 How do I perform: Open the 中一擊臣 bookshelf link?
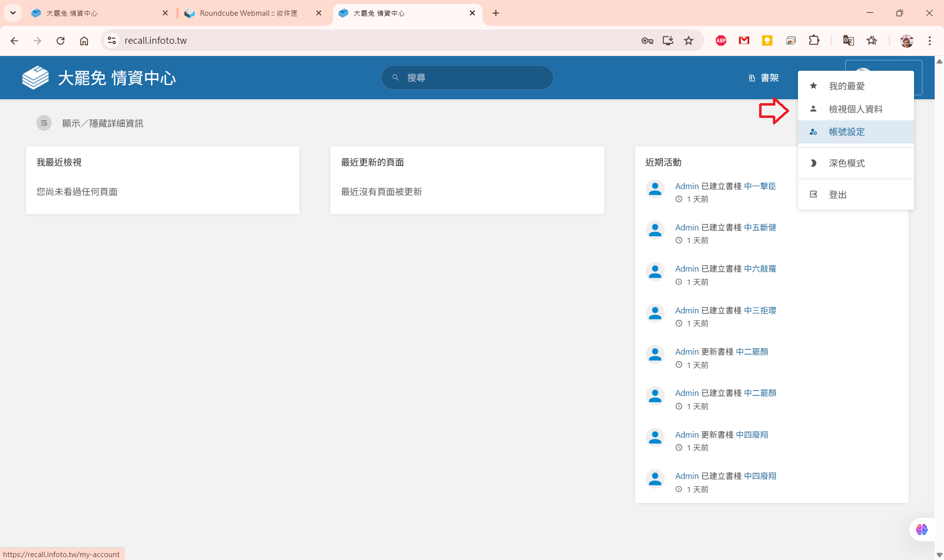pyautogui.click(x=759, y=186)
